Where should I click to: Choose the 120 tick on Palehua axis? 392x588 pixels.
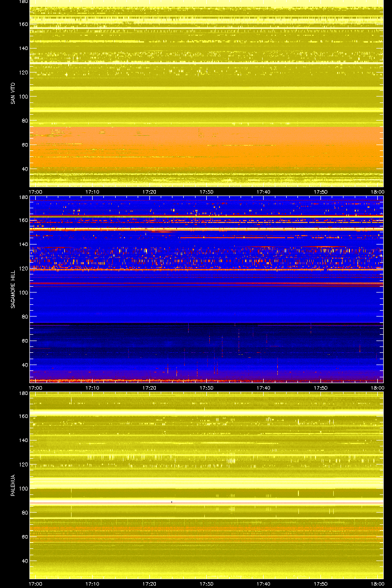23,464
